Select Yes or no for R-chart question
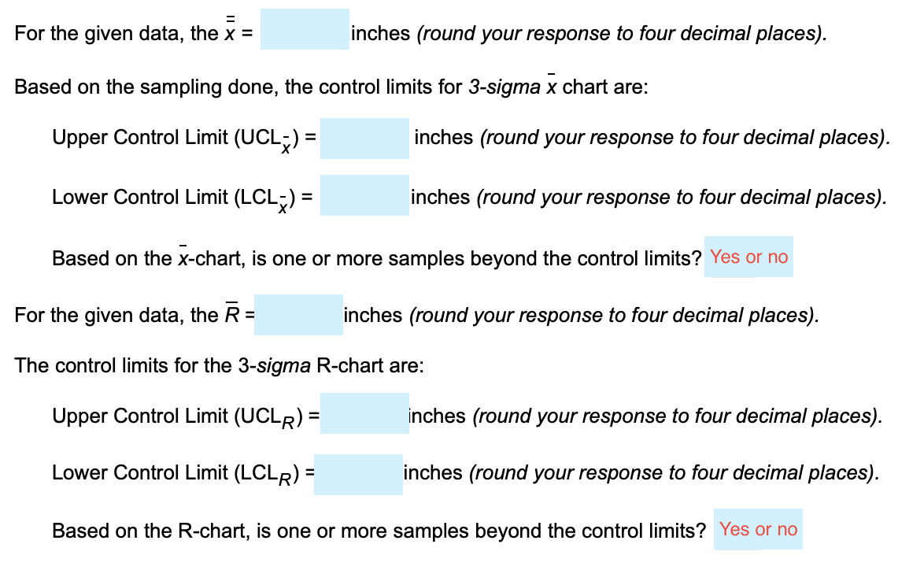The width and height of the screenshot is (924, 570). tap(758, 529)
